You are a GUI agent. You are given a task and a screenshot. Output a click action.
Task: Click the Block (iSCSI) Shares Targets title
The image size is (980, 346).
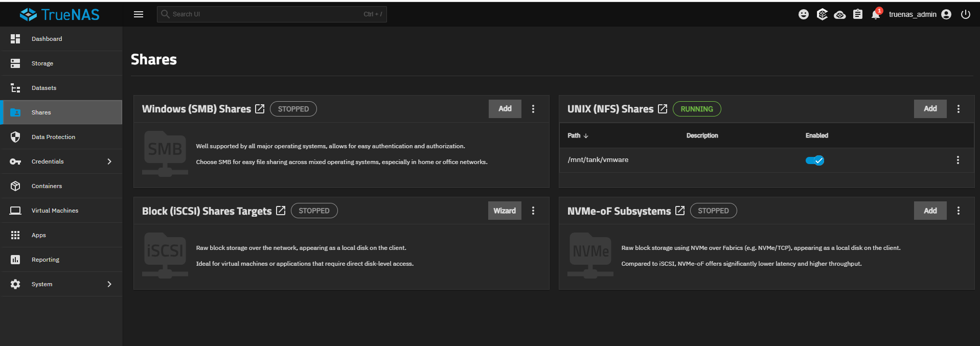tap(207, 211)
